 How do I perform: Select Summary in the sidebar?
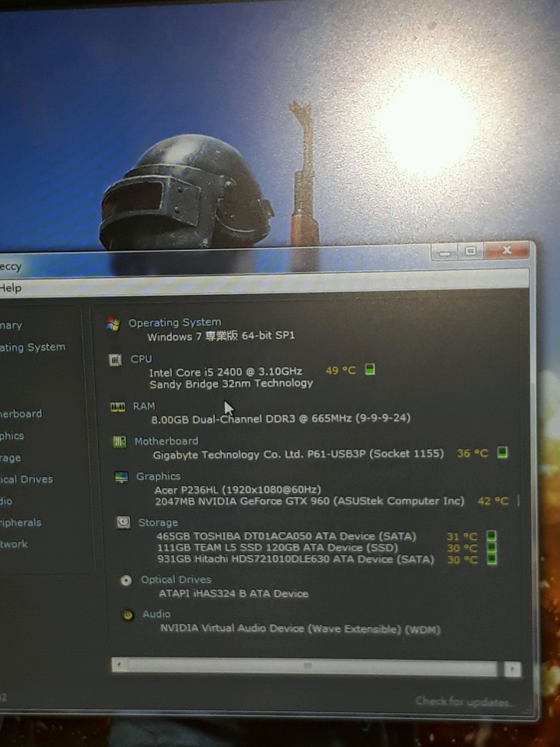point(11,325)
